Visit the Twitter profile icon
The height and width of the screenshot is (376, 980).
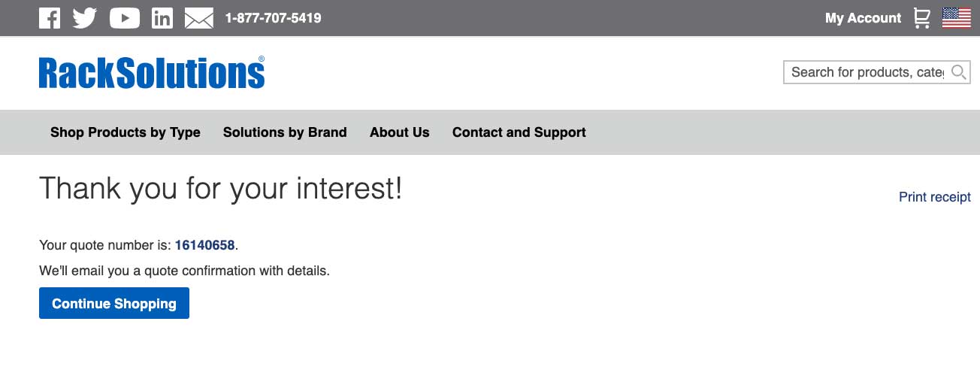point(85,18)
